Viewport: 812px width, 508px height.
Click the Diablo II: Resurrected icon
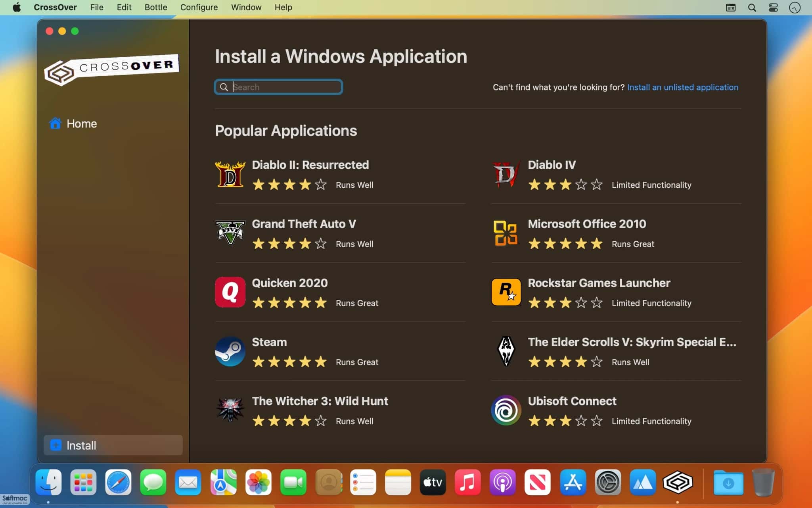[x=230, y=174]
